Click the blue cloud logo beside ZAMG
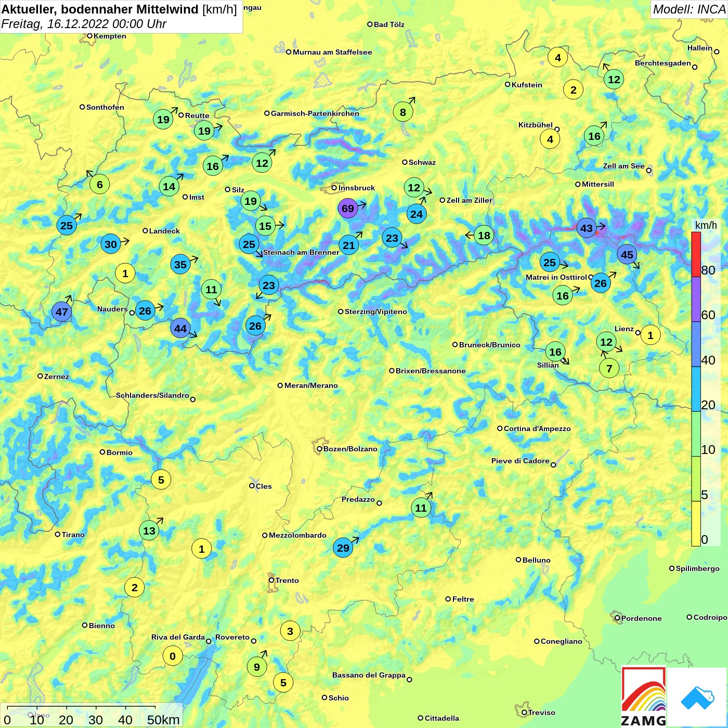728x728 pixels. [697, 697]
